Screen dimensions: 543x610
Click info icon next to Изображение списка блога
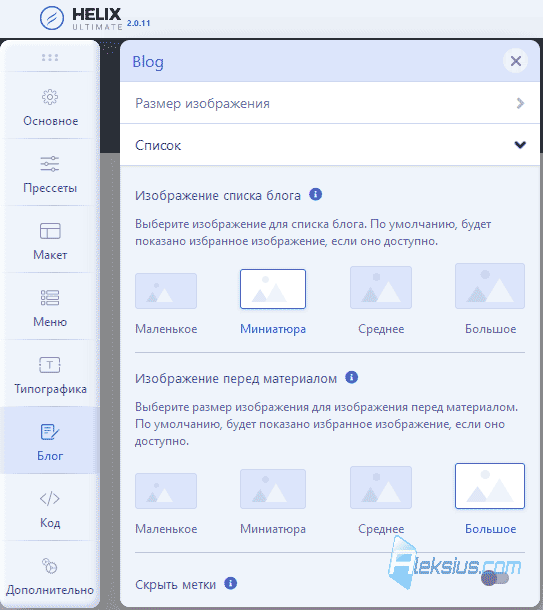315,194
